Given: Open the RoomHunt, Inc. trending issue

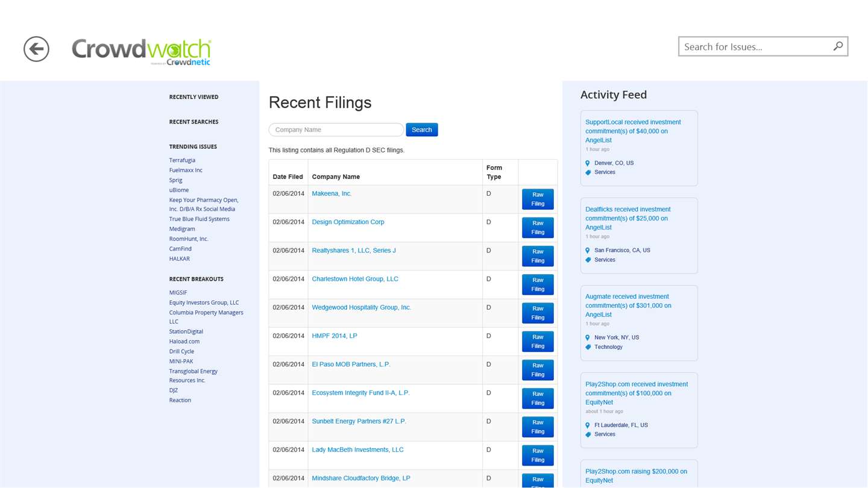Looking at the screenshot, I should (189, 239).
